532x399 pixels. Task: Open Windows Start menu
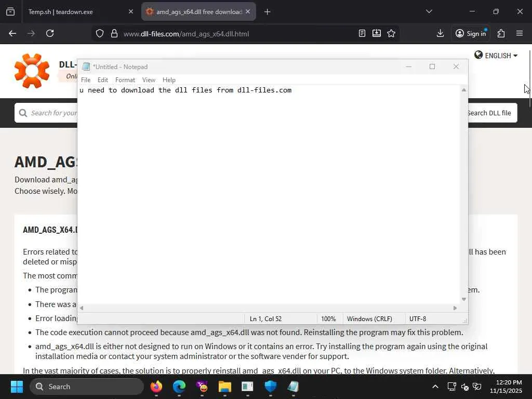tap(17, 387)
